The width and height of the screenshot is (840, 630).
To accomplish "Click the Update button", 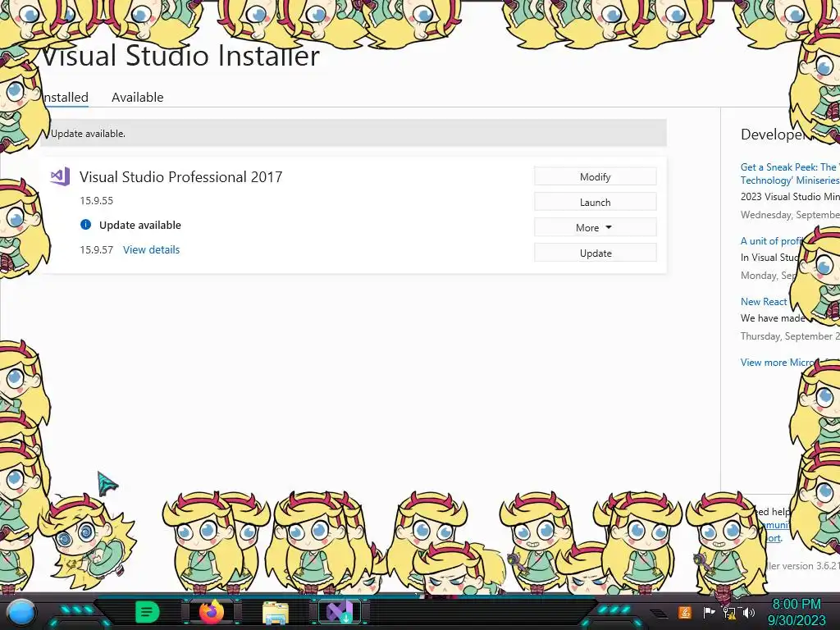I will (x=596, y=253).
